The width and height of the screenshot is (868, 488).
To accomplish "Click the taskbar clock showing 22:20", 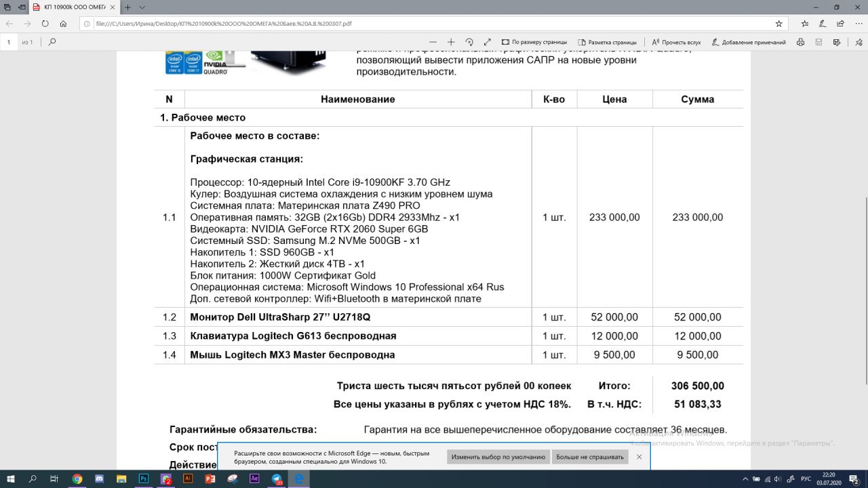I will click(829, 479).
